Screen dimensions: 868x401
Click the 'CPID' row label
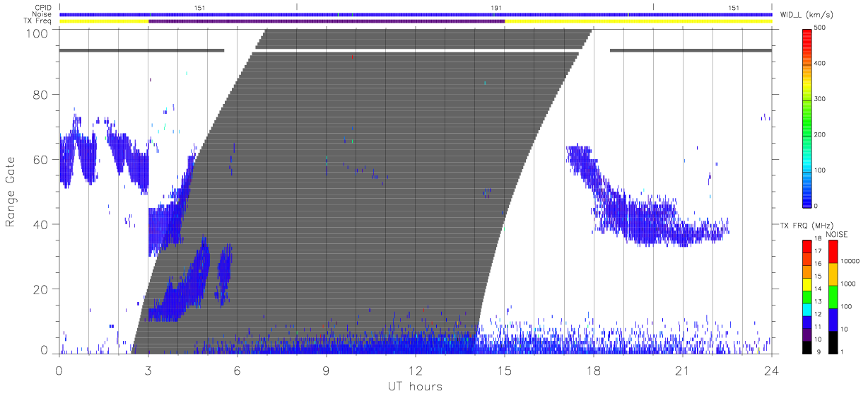pyautogui.click(x=45, y=8)
